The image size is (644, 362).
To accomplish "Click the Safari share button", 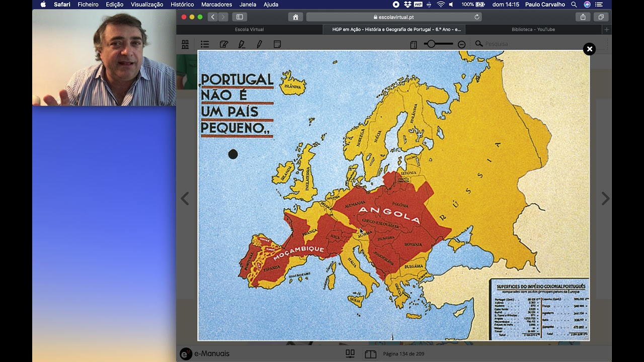I will (x=583, y=17).
